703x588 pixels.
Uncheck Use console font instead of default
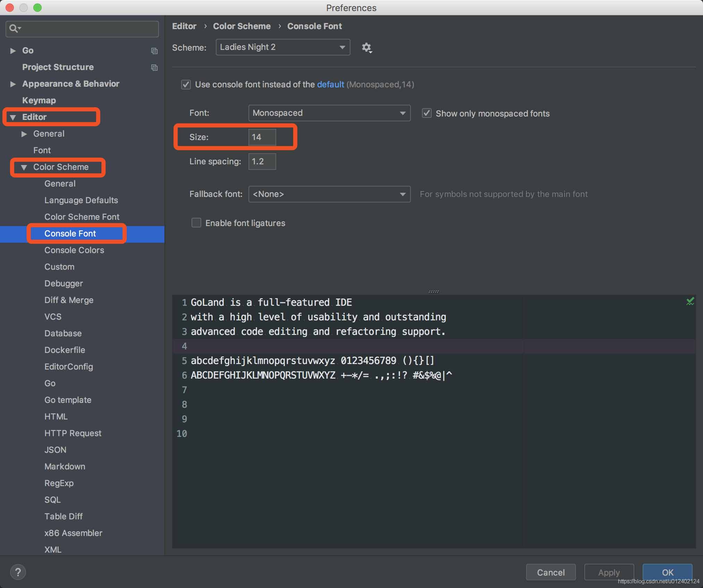(x=186, y=85)
